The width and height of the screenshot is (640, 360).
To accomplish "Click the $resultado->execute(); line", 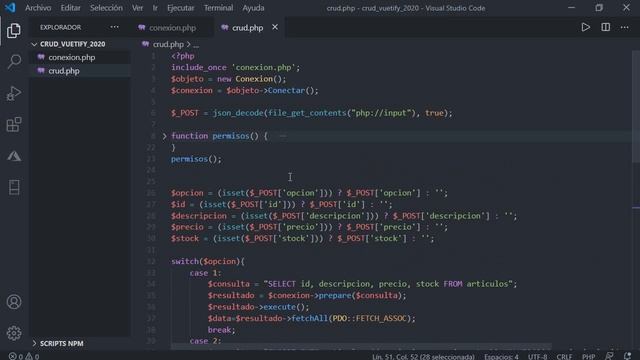I will (x=258, y=307).
